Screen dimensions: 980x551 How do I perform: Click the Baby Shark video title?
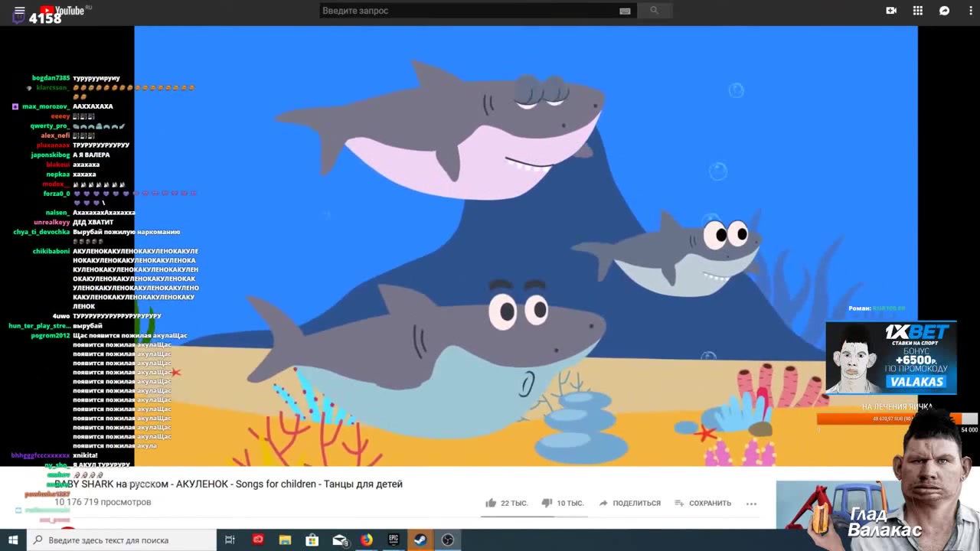click(228, 484)
